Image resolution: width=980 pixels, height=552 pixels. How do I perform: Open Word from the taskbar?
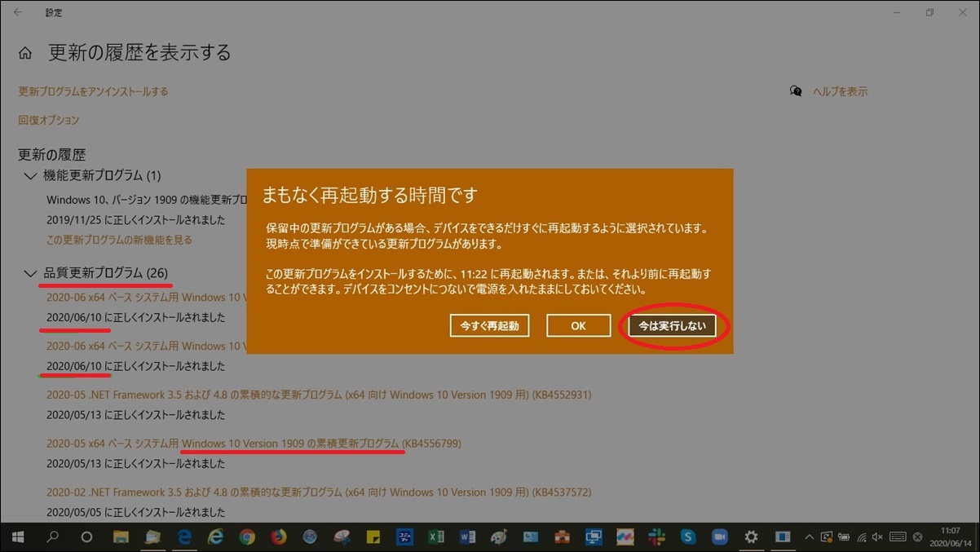[468, 537]
